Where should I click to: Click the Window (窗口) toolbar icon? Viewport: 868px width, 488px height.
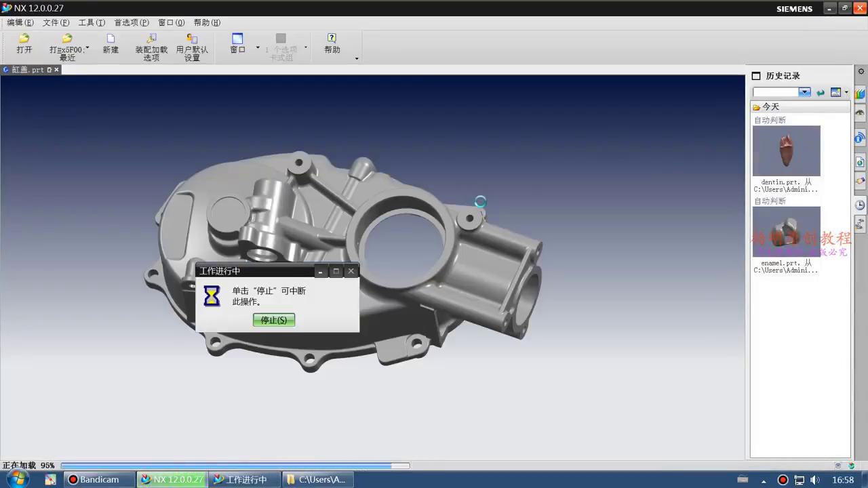tap(237, 39)
